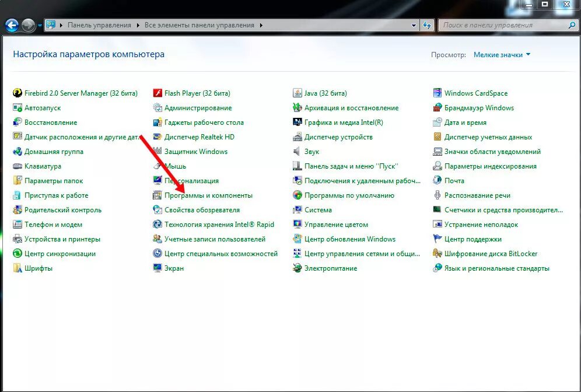
Task: Open the Автозапуск icon
Action: pos(17,108)
